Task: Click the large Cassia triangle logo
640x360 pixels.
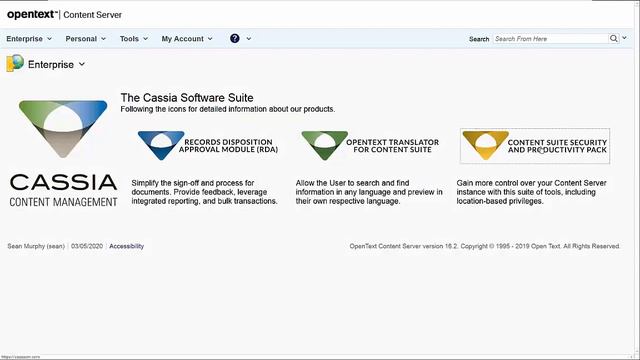Action: click(x=63, y=129)
